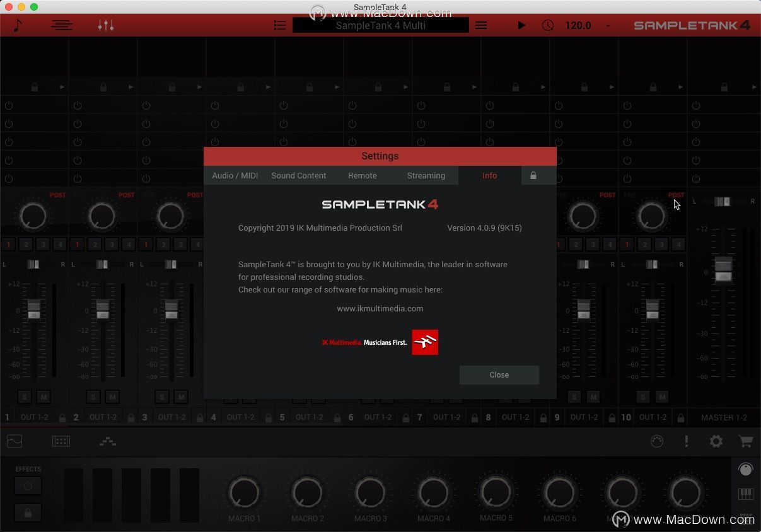Open the store with the shopping cart icon

(746, 441)
